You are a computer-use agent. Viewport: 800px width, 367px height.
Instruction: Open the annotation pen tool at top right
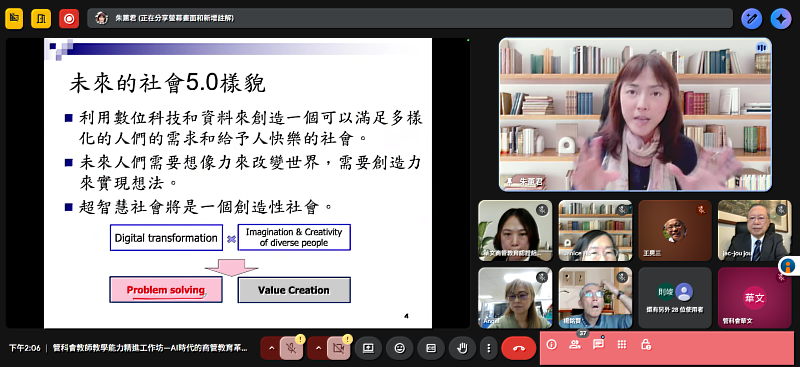point(752,19)
